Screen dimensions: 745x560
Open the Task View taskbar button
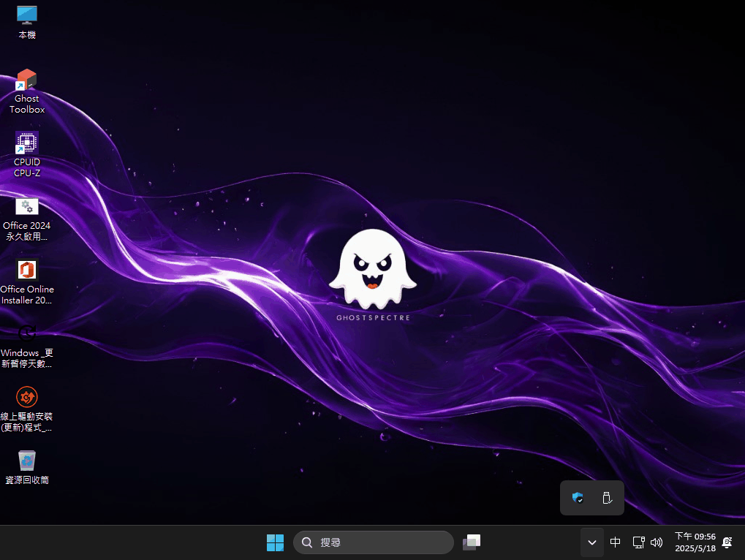pos(472,542)
